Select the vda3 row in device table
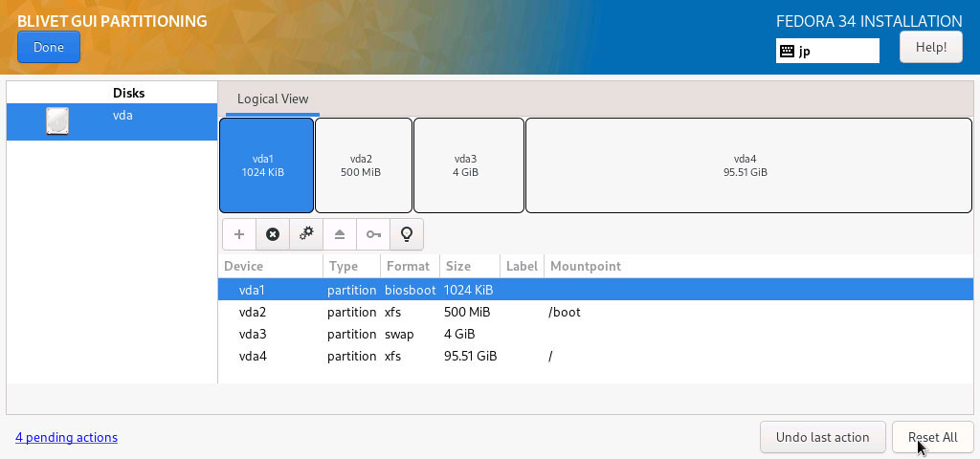The image size is (980, 459). point(595,334)
